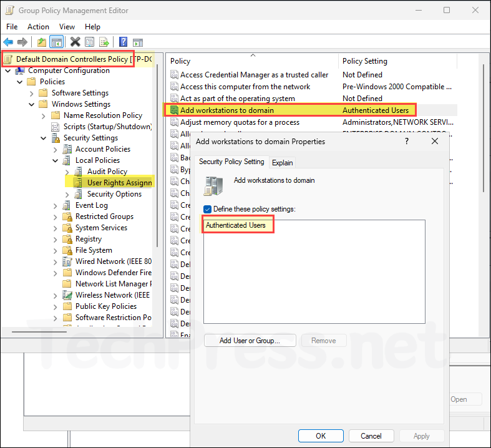Close the Add workstations Properties dialog
This screenshot has height=448, width=491.
tap(435, 141)
